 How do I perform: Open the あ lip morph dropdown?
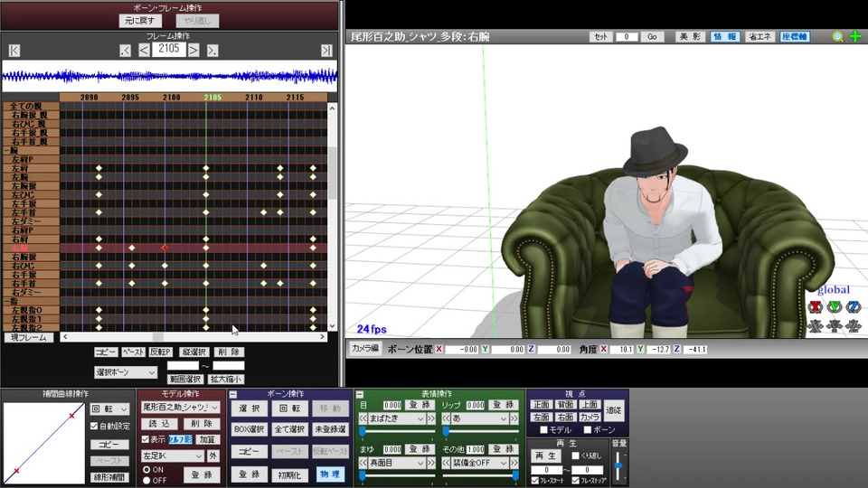point(480,418)
